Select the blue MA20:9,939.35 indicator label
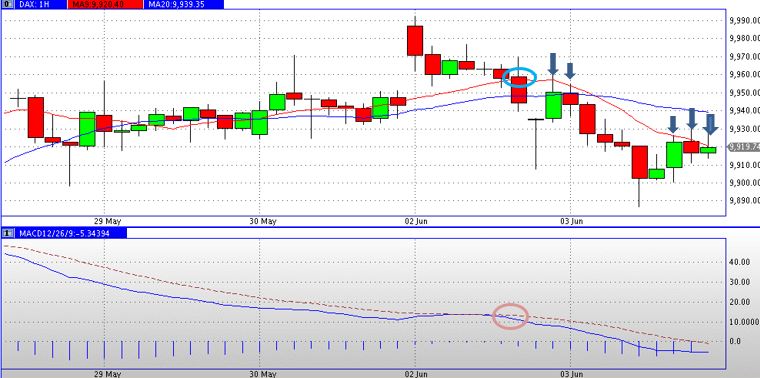Viewport: 760px width, 378px height. tap(184, 4)
